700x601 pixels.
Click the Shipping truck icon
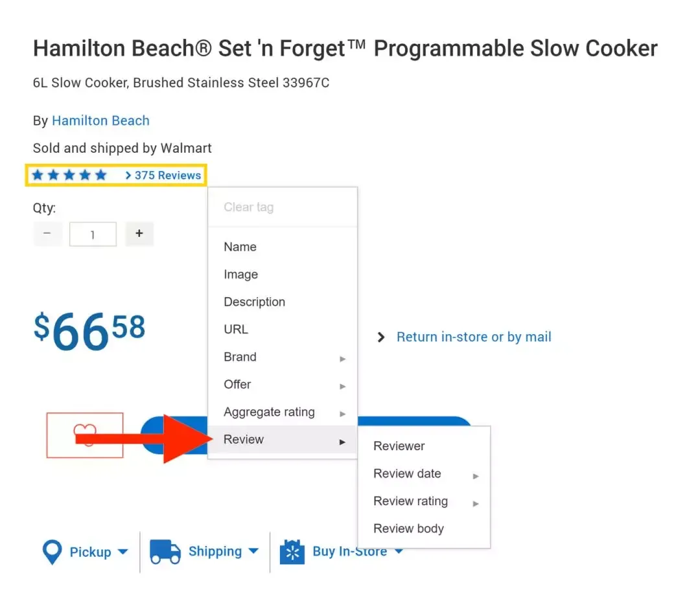(x=165, y=552)
